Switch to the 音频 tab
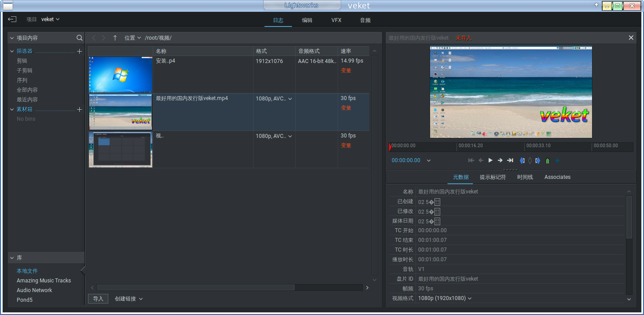This screenshot has width=644, height=315. [x=365, y=20]
